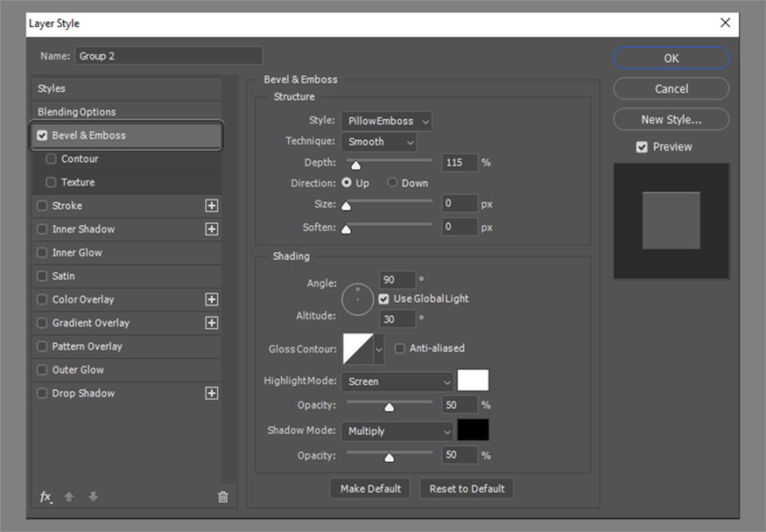Enable the Pattern Overlay checkbox
The image size is (766, 532).
pos(42,346)
